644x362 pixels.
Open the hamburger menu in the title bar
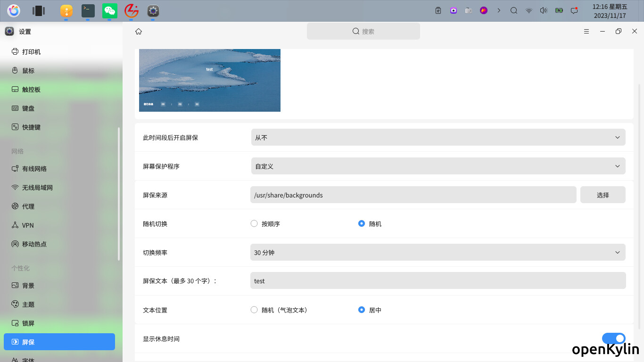click(x=586, y=32)
